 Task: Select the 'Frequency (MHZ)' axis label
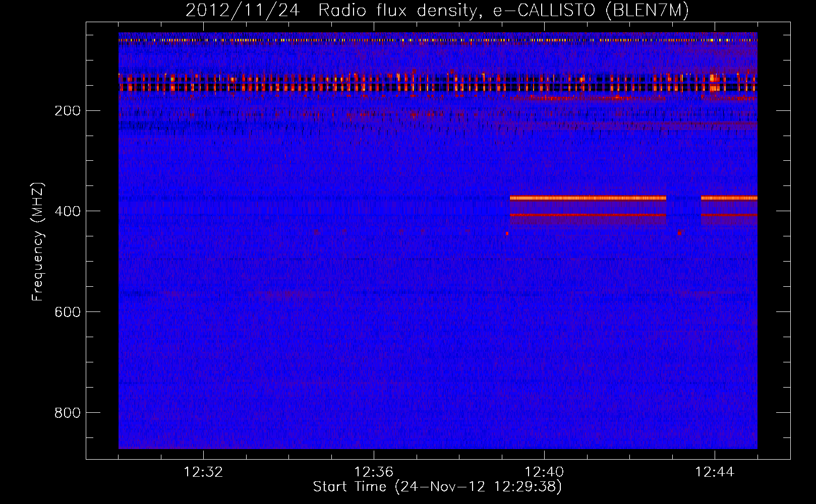[x=37, y=242]
